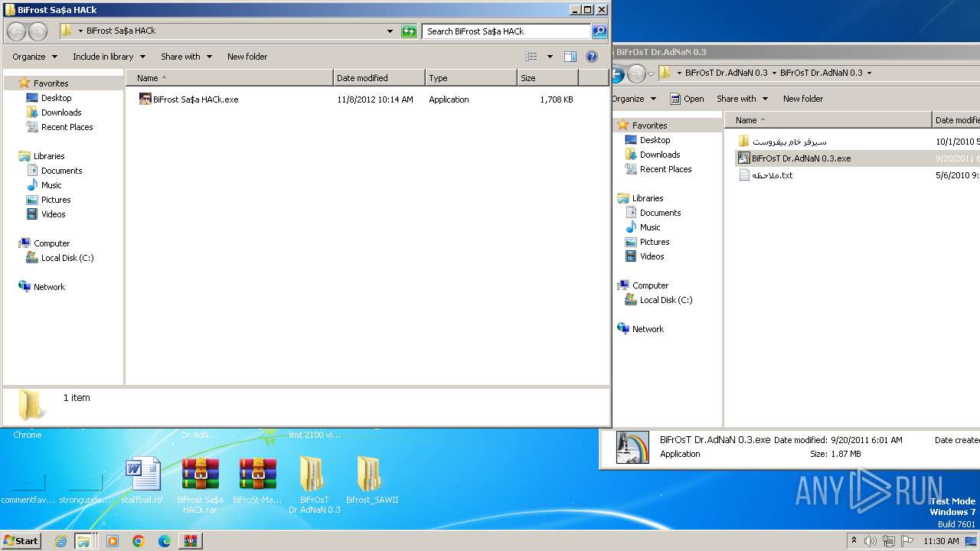Image resolution: width=980 pixels, height=551 pixels.
Task: Expand breadcrumb arrow after last BiFrOsT Dr.AdNaN 0.3
Action: 869,73
